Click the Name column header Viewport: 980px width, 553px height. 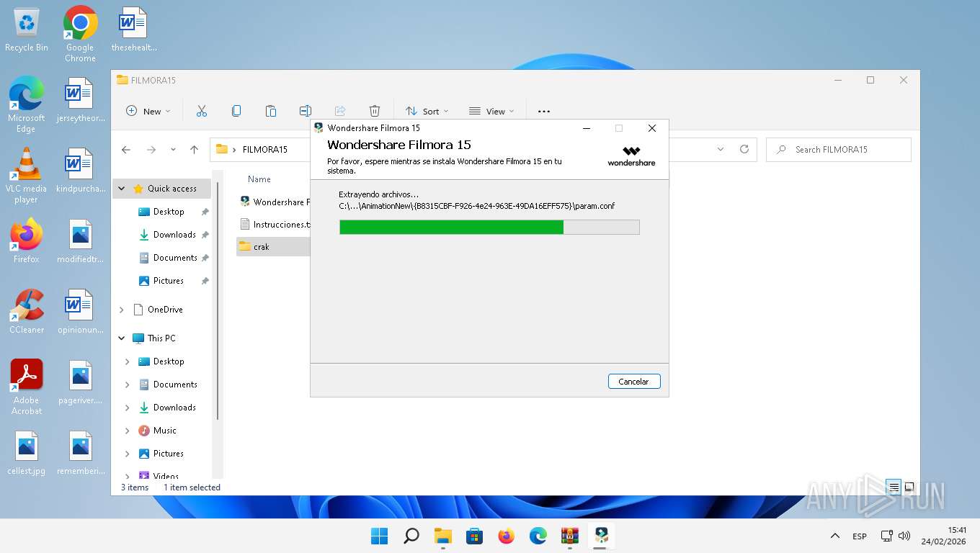click(259, 179)
